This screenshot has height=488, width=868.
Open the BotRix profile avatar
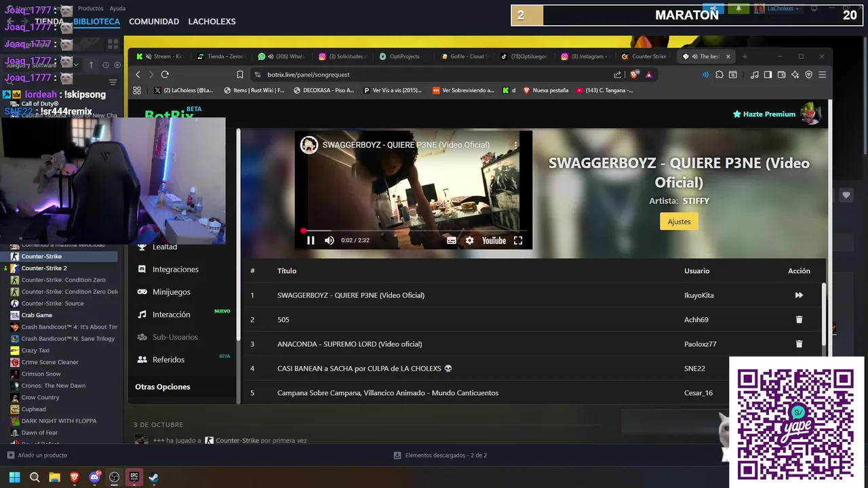pos(810,114)
